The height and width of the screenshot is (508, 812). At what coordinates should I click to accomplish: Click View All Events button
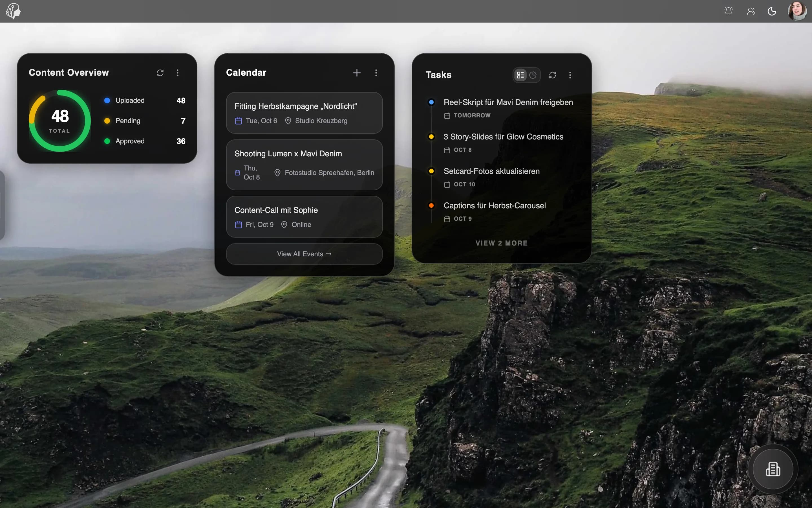[304, 254]
